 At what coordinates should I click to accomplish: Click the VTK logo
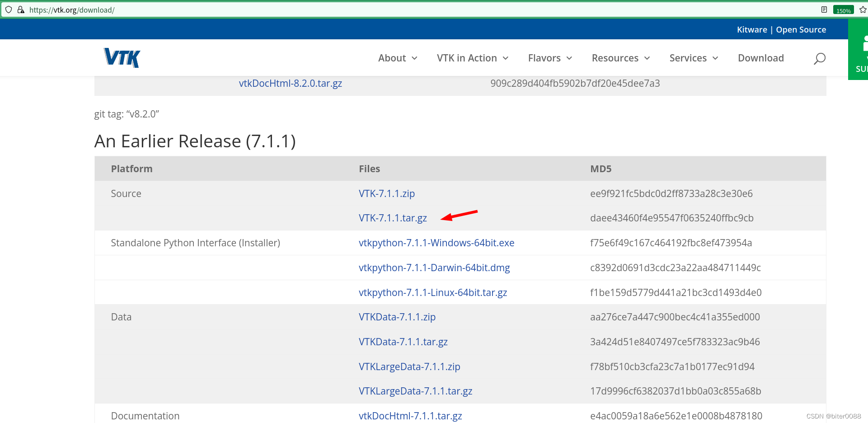click(122, 58)
